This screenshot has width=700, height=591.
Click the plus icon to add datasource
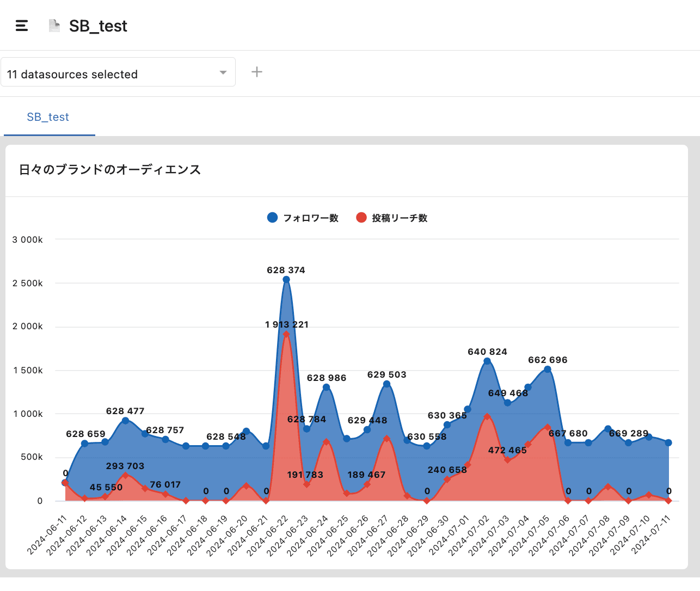pos(257,72)
